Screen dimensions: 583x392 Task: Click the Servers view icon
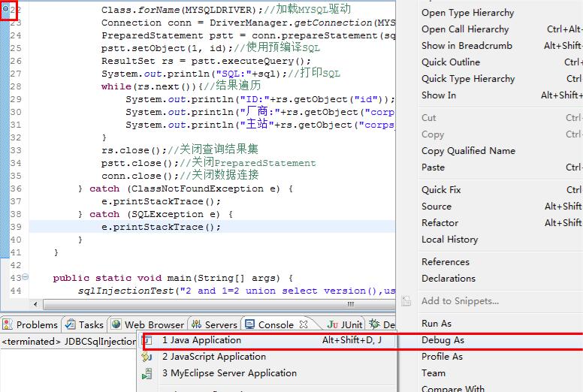[196, 324]
